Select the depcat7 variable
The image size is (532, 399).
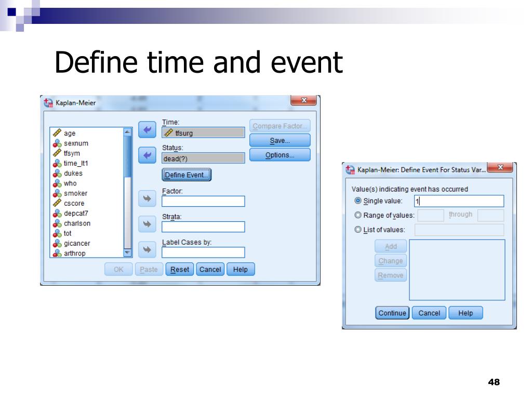click(x=76, y=213)
